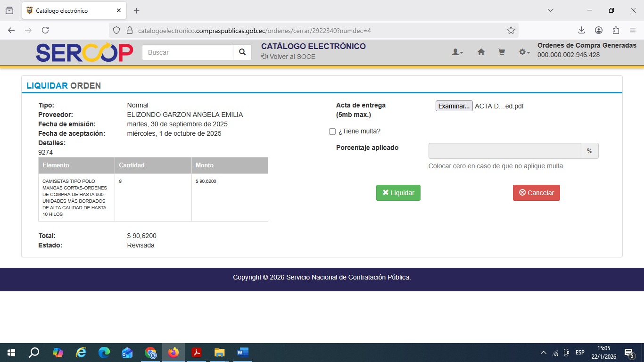Open the home icon in site header
Image resolution: width=644 pixels, height=362 pixels.
coord(481,52)
